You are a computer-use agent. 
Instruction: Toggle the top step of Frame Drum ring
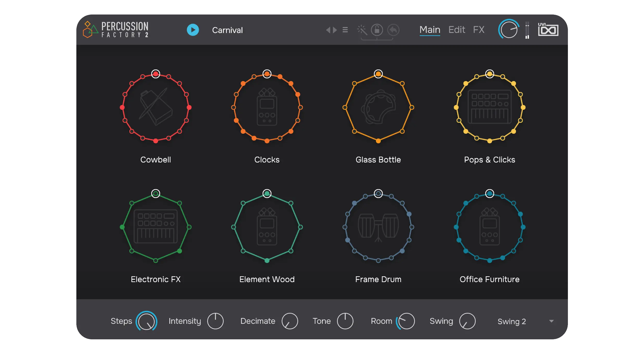tap(378, 193)
